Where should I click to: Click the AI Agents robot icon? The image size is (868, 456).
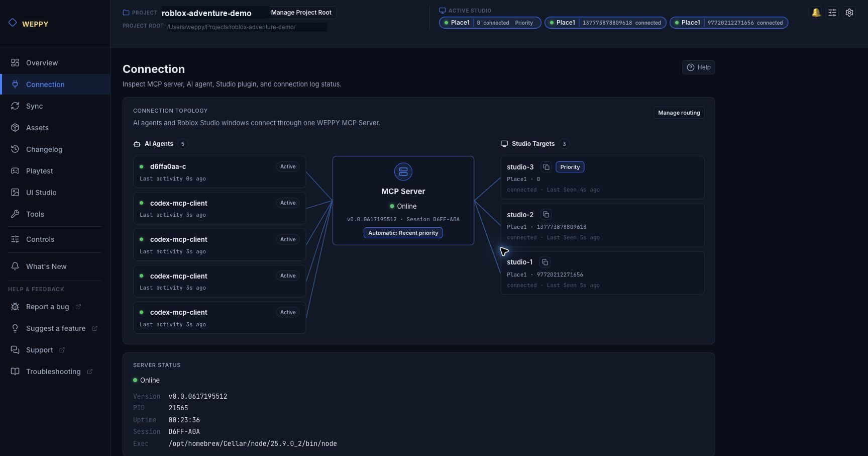click(137, 144)
